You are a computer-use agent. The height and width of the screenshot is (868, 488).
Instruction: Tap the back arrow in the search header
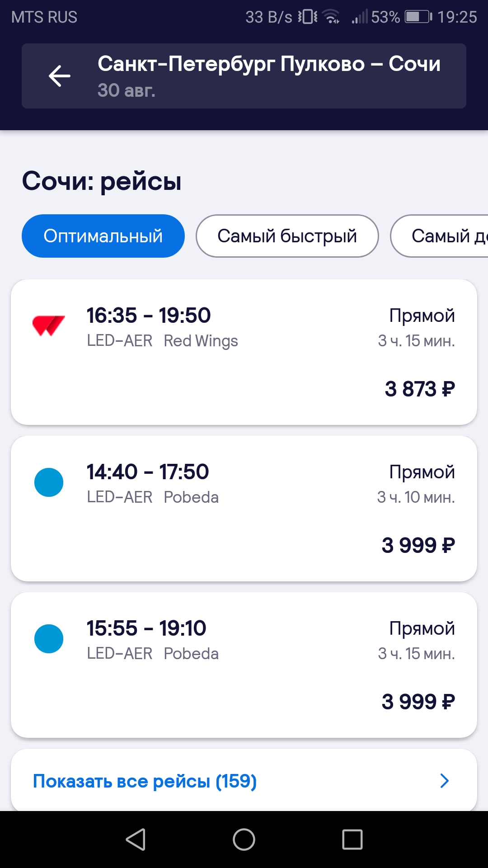(60, 76)
